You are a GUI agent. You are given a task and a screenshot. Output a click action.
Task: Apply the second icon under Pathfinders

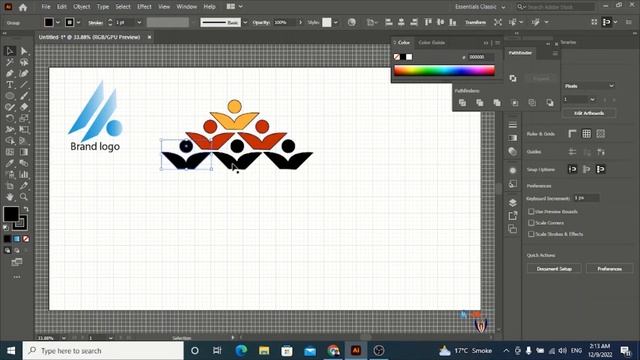click(480, 103)
